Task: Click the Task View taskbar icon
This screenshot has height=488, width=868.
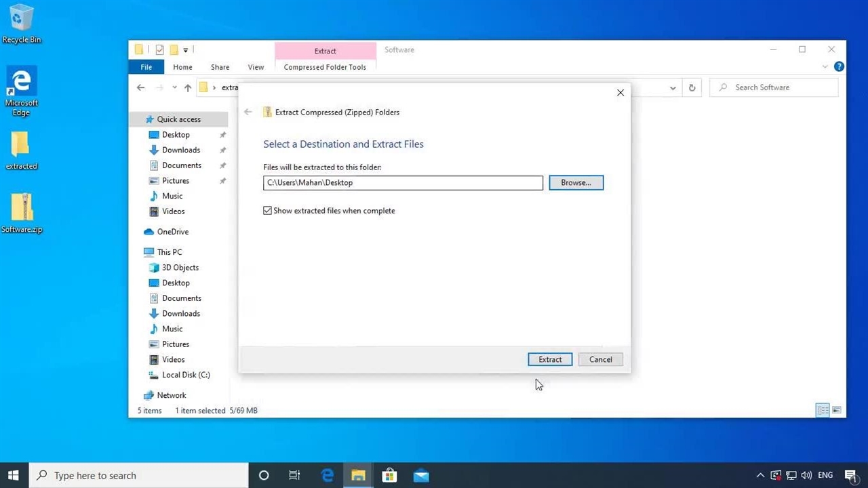Action: [294, 475]
